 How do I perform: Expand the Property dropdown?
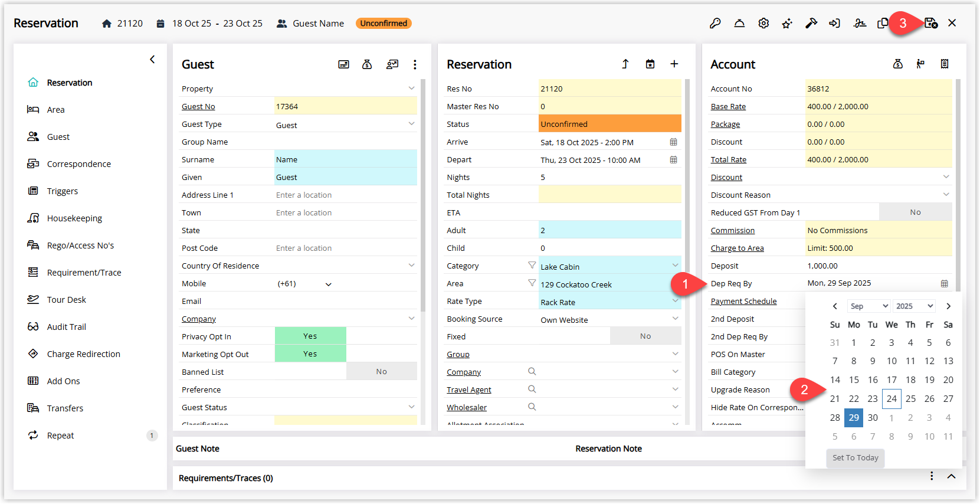[x=411, y=88]
